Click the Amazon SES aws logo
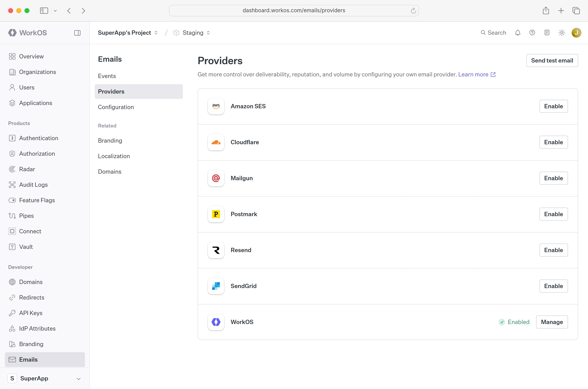The image size is (588, 389). tap(216, 106)
